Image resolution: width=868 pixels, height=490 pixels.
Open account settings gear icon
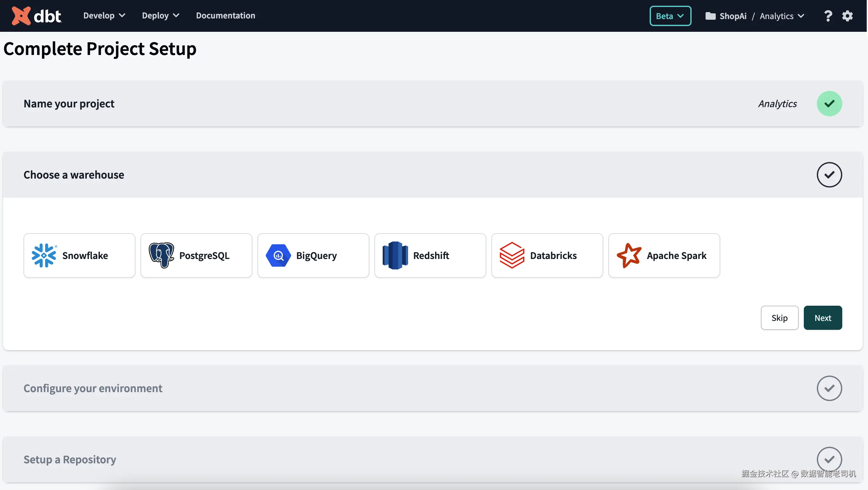[x=847, y=16]
